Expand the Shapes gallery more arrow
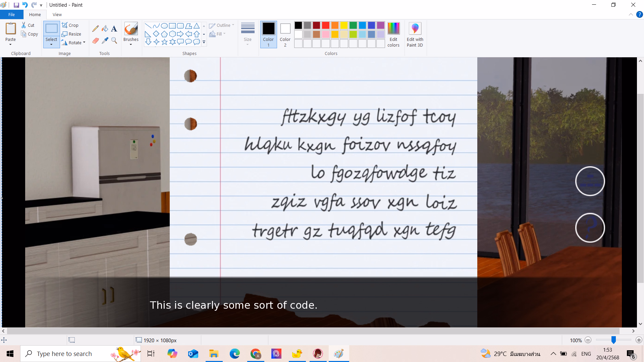 [204, 42]
